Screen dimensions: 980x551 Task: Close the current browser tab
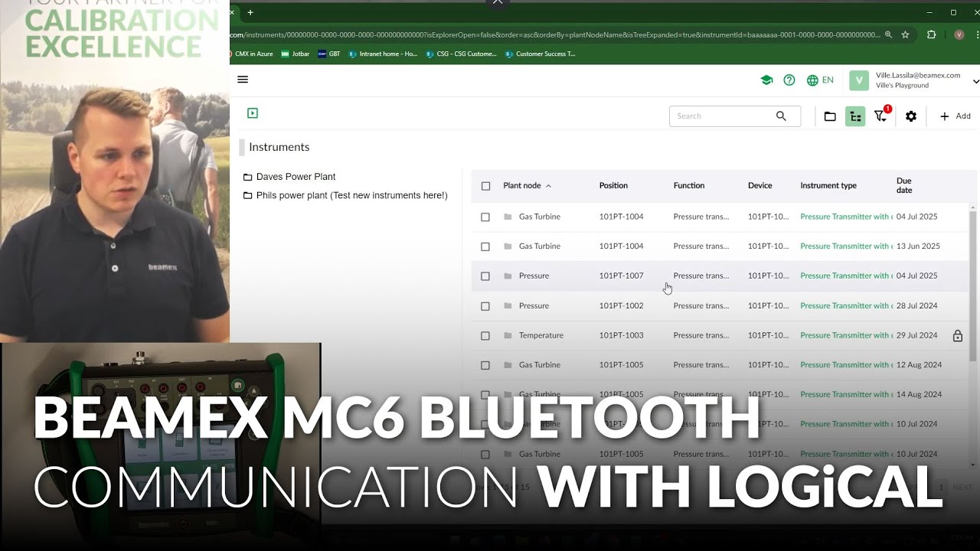click(x=232, y=12)
